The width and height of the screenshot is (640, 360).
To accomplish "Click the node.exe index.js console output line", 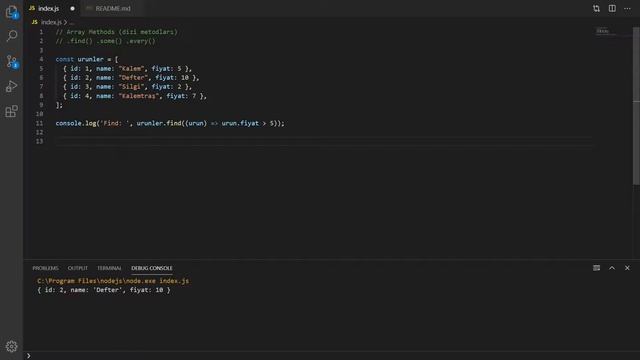I will [x=113, y=281].
